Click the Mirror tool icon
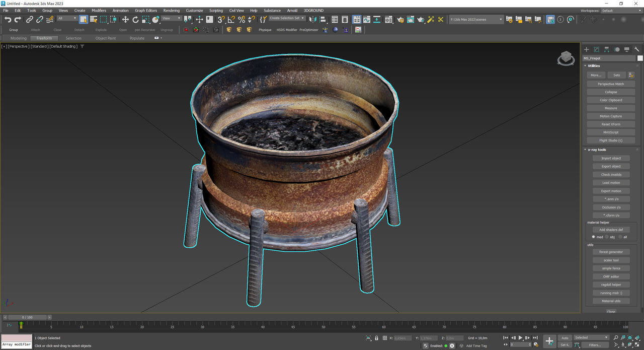 pyautogui.click(x=312, y=20)
